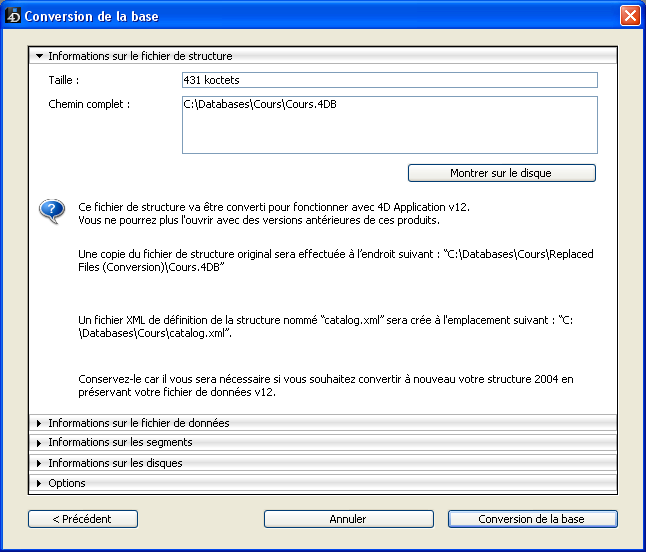646x552 pixels.
Task: Close the Conversion de la base window
Action: (x=629, y=16)
